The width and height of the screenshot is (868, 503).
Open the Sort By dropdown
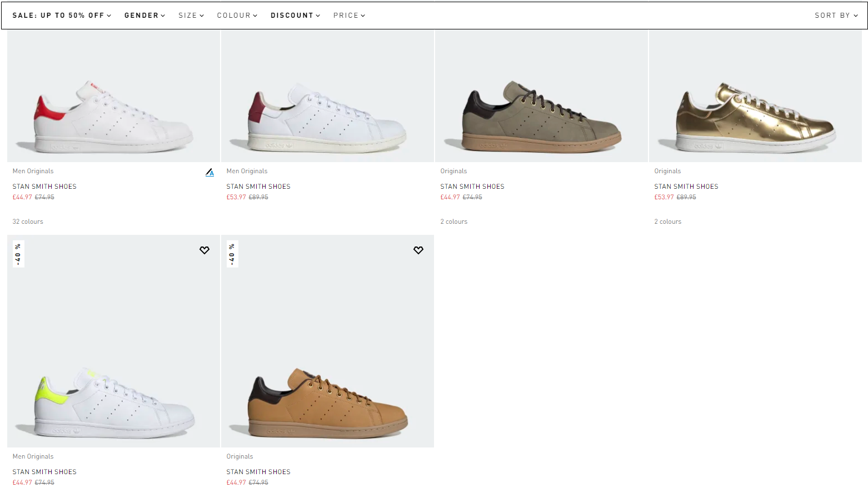point(836,16)
